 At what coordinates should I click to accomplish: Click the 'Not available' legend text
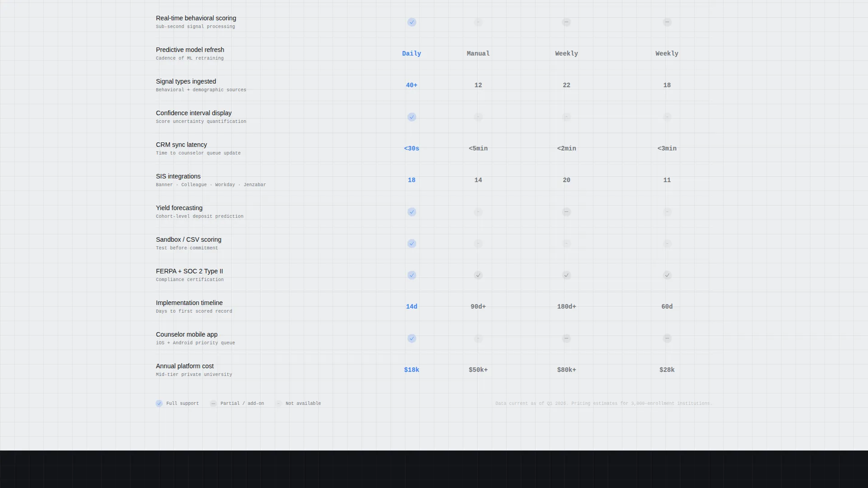click(x=303, y=404)
